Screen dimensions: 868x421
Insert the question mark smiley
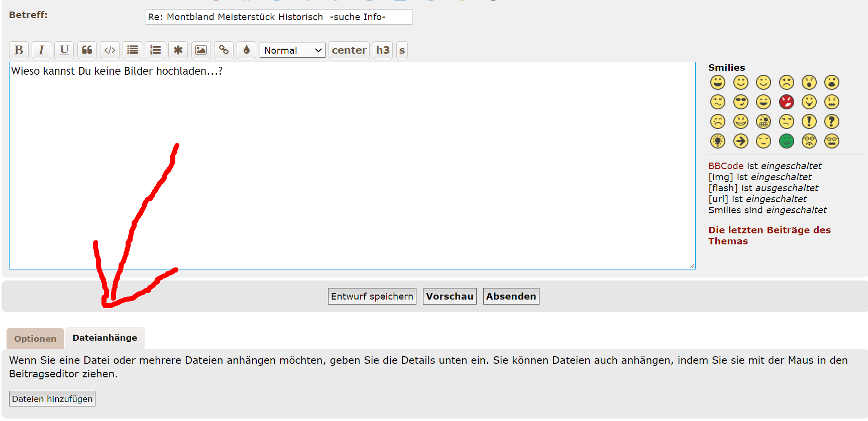click(x=832, y=121)
